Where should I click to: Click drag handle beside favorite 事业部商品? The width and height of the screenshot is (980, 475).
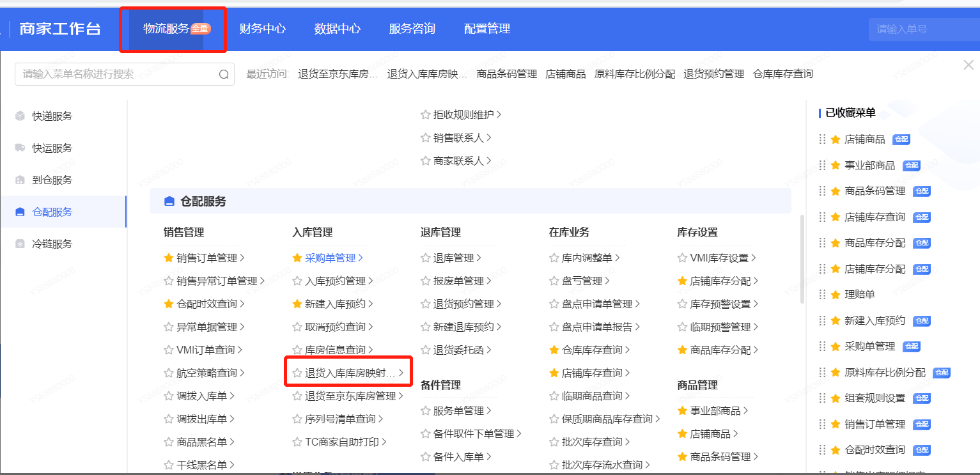(x=822, y=166)
